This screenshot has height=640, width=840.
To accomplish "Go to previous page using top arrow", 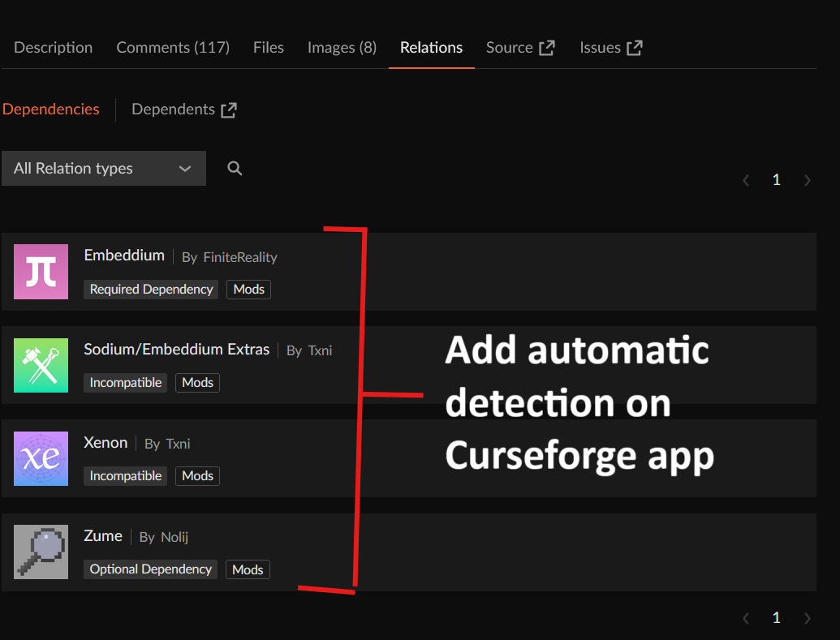I will tap(746, 180).
